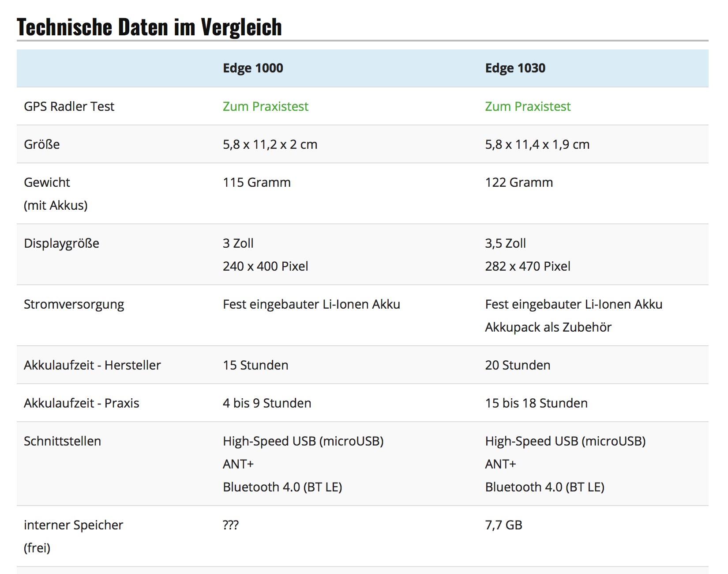
Task: Click 'Akkulaufzeit - Hersteller' row label
Action: pyautogui.click(x=92, y=365)
